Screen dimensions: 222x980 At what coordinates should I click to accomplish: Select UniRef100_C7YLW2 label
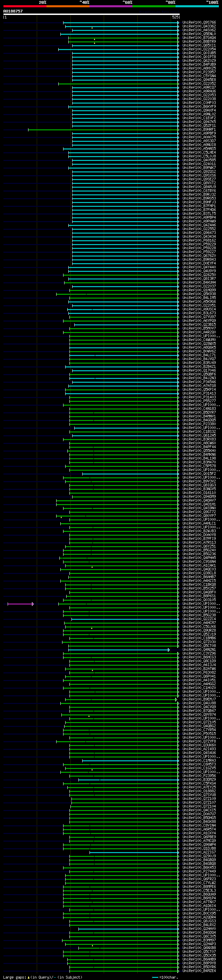tap(199, 883)
